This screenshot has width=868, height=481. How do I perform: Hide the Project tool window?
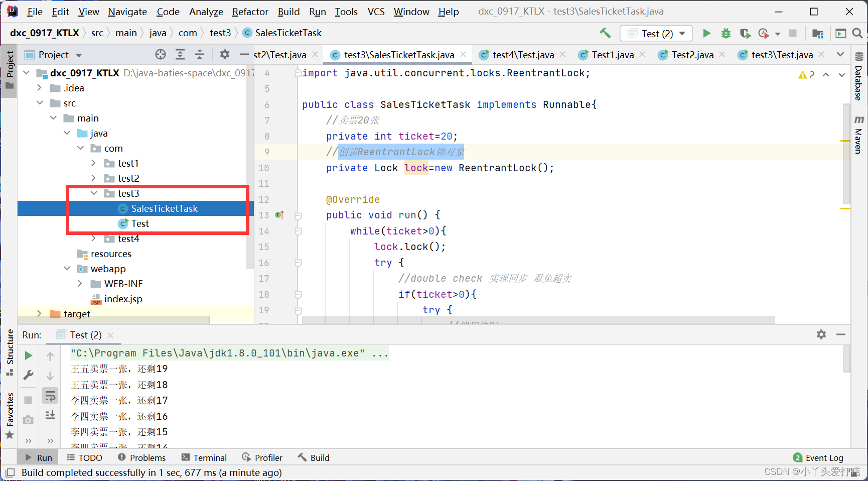(x=244, y=54)
